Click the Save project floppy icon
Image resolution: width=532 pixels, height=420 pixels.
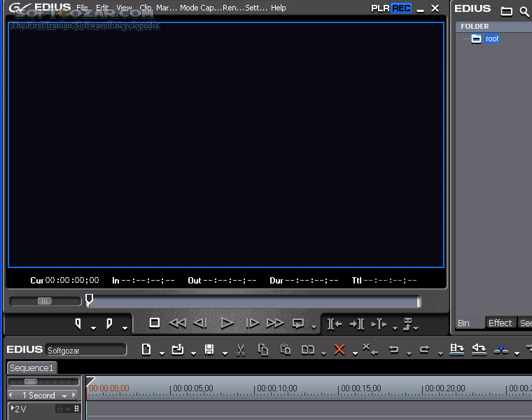(x=209, y=349)
